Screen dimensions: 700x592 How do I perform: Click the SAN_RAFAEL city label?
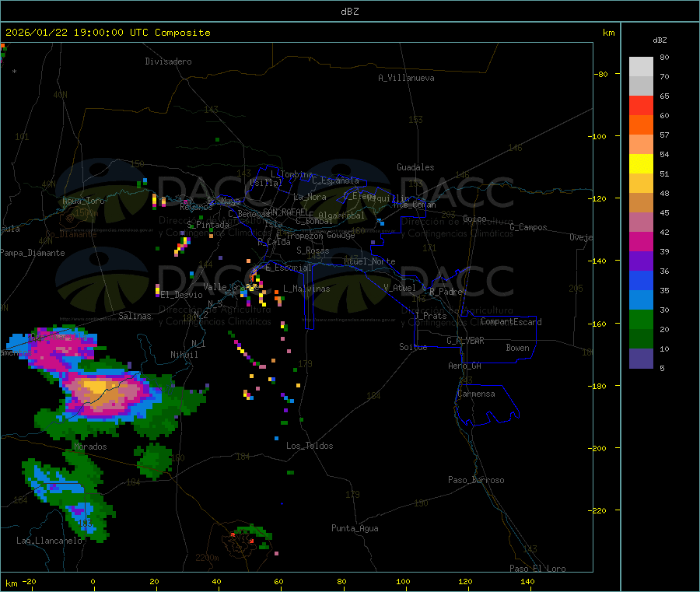coord(285,212)
